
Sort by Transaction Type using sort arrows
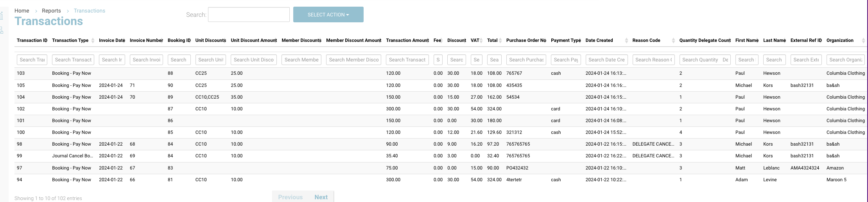pyautogui.click(x=93, y=41)
